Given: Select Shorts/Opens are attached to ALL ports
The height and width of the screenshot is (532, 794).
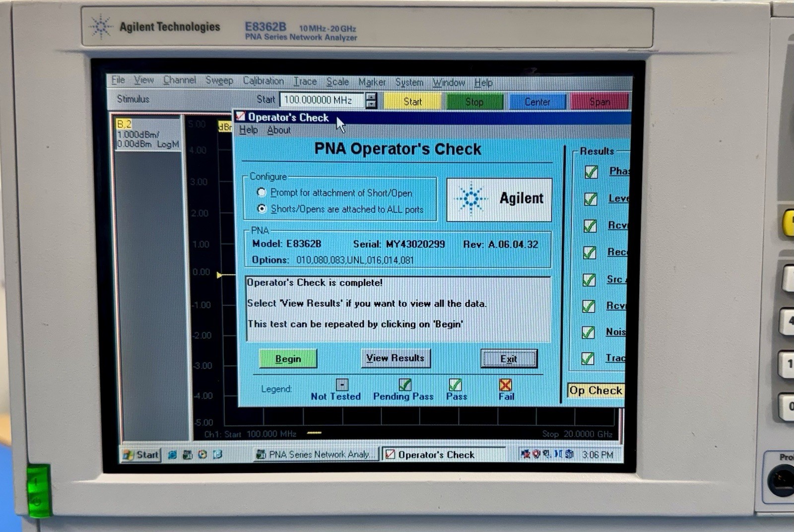Looking at the screenshot, I should 262,209.
